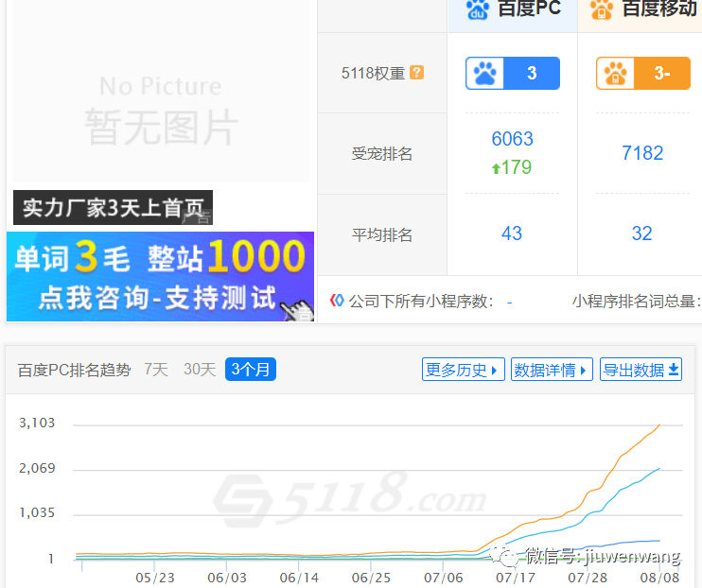The height and width of the screenshot is (588, 702).
Task: Open the PC 受宠排名 value 6063
Action: (512, 139)
